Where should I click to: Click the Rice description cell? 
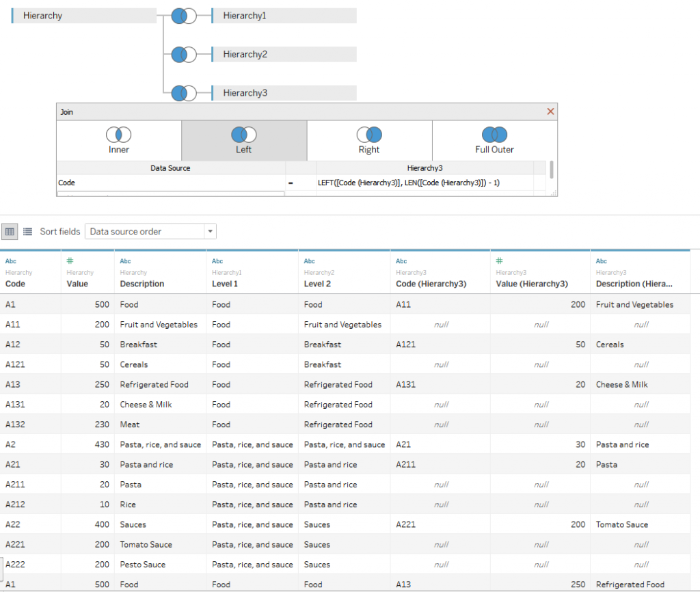pyautogui.click(x=161, y=504)
